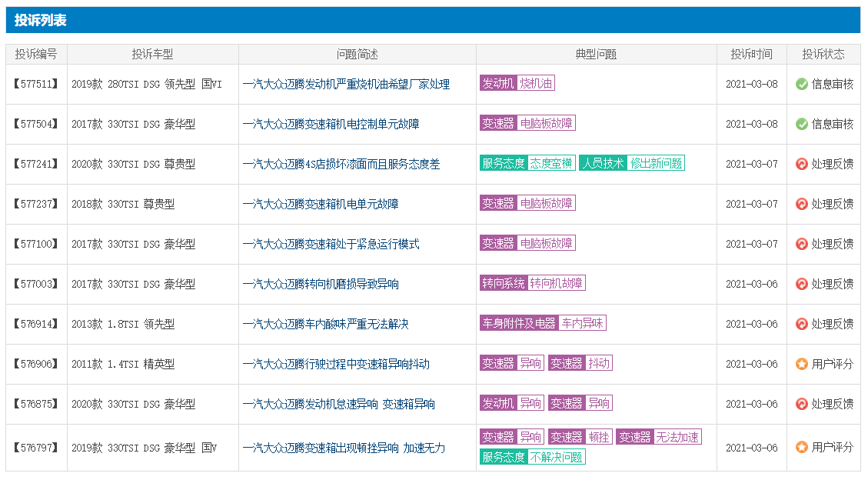Open the 4S店损坏漆面 complaint link
The height and width of the screenshot is (480, 868).
point(341,164)
